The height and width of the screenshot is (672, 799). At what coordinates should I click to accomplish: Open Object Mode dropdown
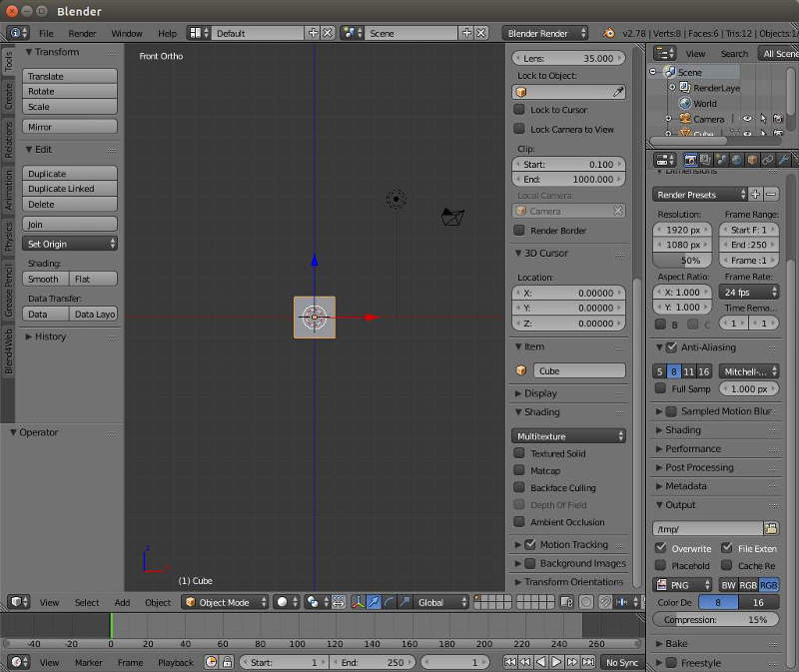pyautogui.click(x=225, y=602)
